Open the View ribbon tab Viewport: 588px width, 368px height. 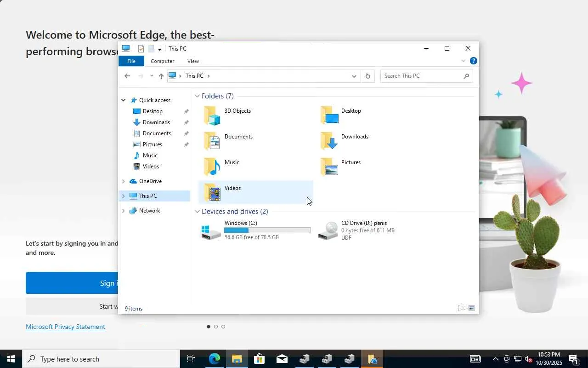pyautogui.click(x=193, y=61)
